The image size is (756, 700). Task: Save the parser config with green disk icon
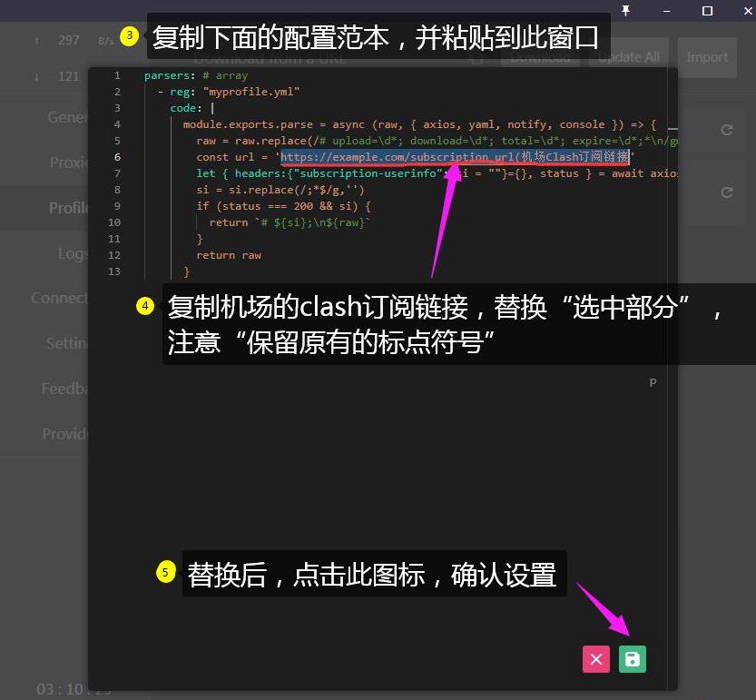[x=632, y=659]
